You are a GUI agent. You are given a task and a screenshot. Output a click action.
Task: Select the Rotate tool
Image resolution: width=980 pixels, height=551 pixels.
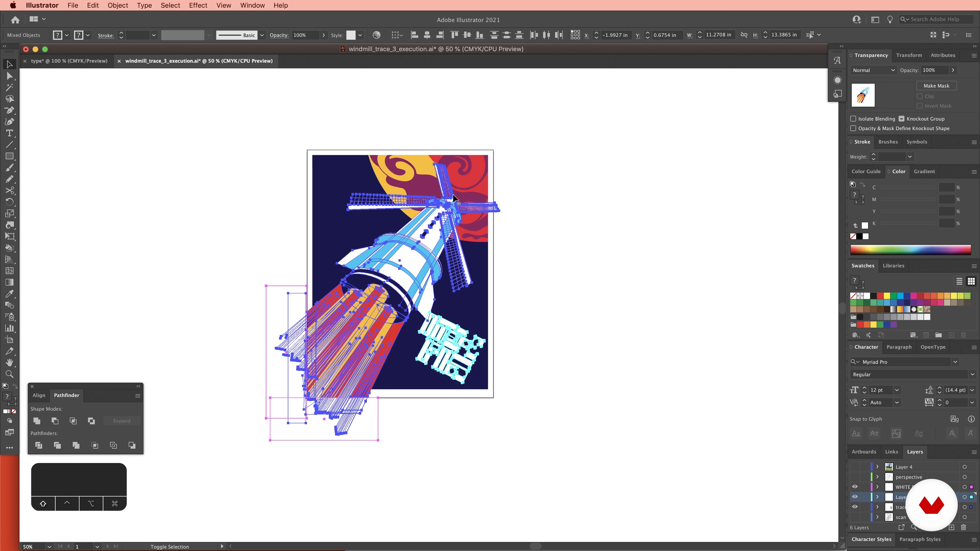tap(9, 202)
